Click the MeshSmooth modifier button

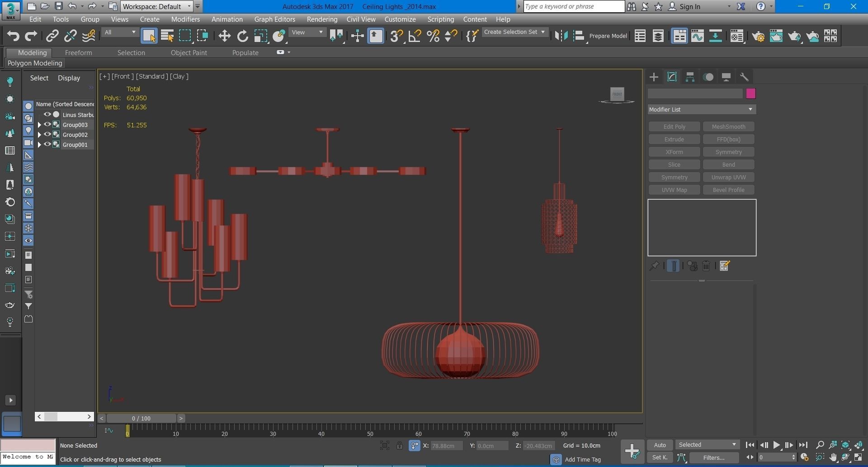tap(728, 127)
